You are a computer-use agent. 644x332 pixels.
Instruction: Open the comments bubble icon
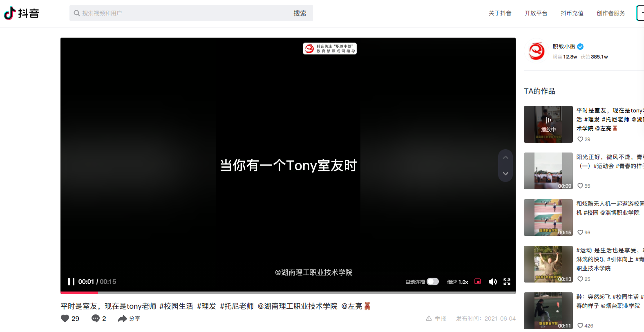(95, 319)
